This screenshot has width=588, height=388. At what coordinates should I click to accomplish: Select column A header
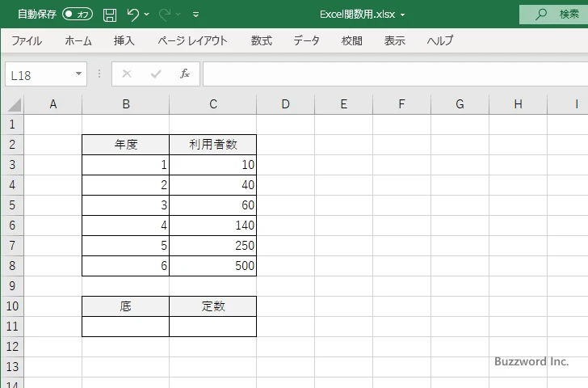pyautogui.click(x=52, y=104)
